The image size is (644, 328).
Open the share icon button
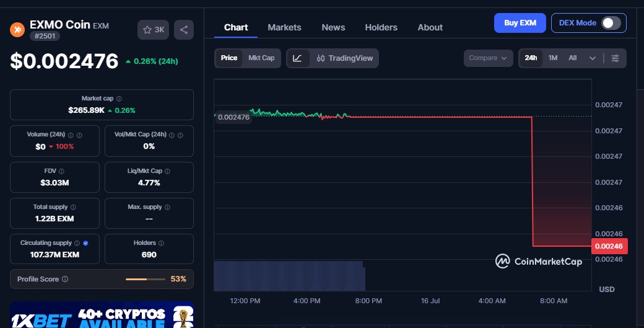(x=183, y=30)
